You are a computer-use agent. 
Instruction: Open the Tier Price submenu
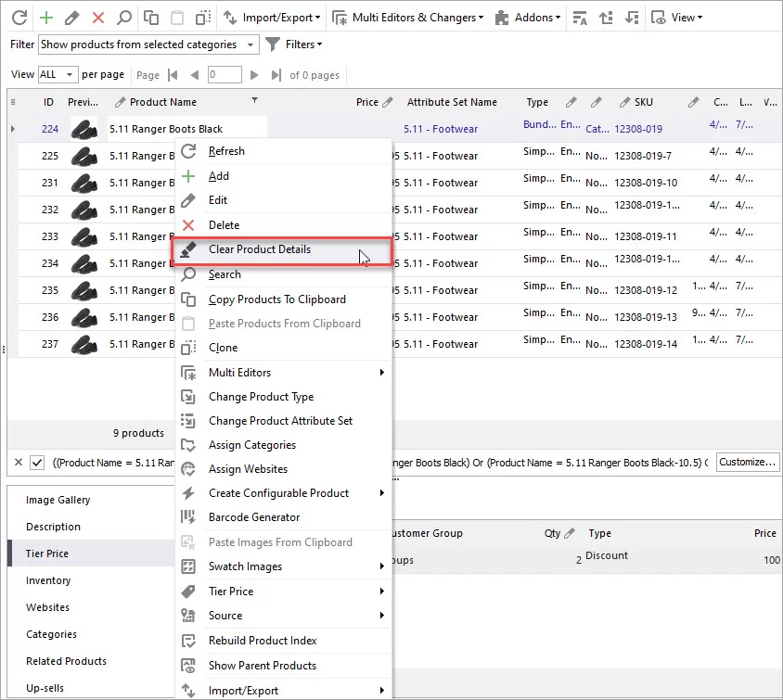click(x=283, y=592)
